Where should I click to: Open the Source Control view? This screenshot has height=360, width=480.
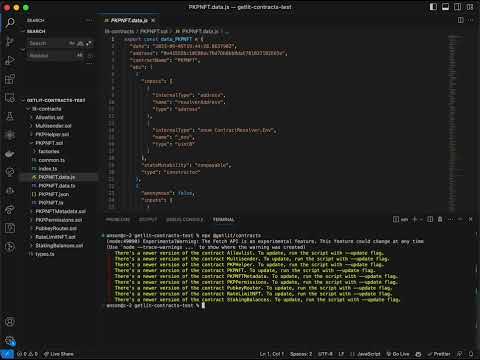(10, 42)
